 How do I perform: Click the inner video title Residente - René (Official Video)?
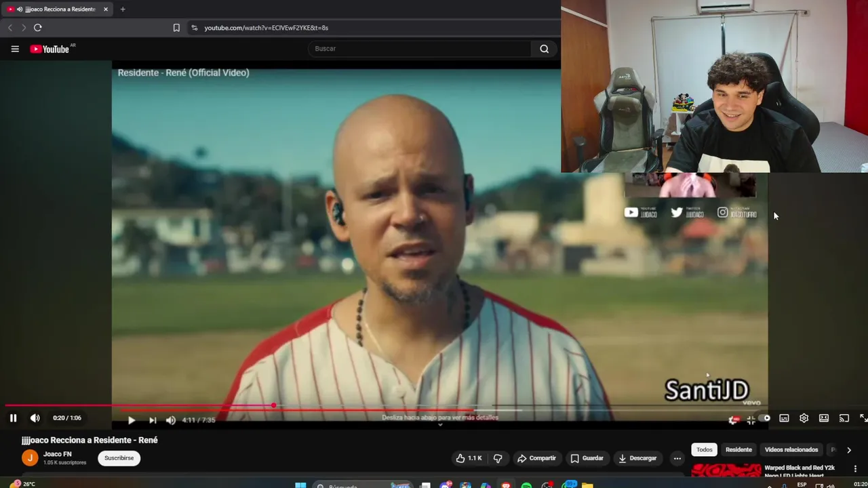click(183, 73)
